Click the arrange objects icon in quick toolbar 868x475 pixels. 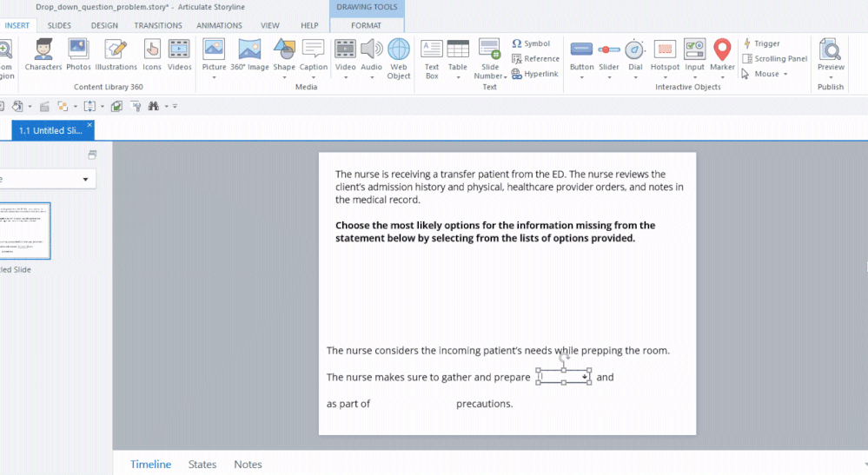click(x=63, y=106)
